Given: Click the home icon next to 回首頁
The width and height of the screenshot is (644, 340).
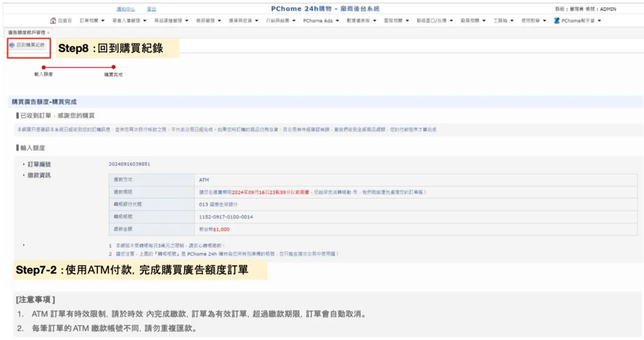Looking at the screenshot, I should (53, 21).
